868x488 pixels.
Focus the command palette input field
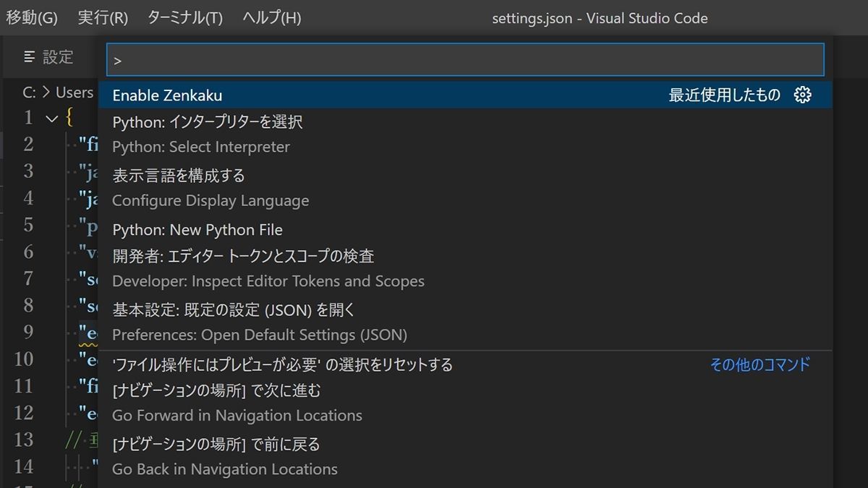(465, 60)
